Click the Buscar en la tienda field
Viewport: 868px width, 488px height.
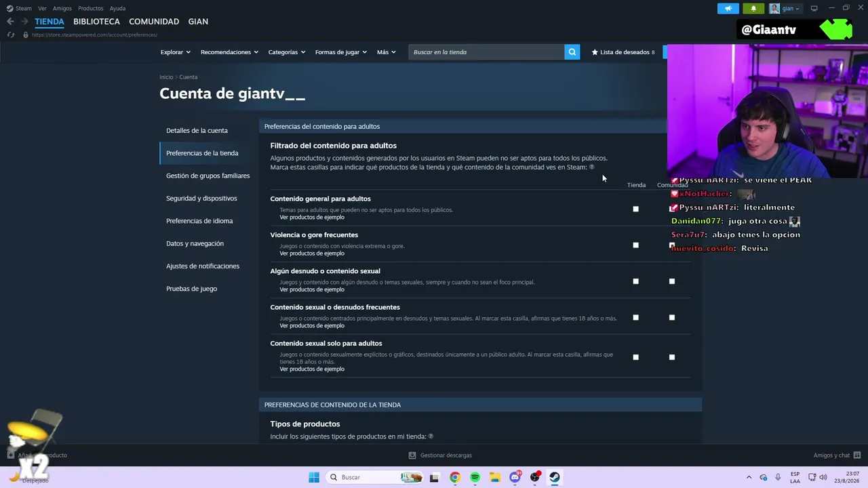click(486, 52)
